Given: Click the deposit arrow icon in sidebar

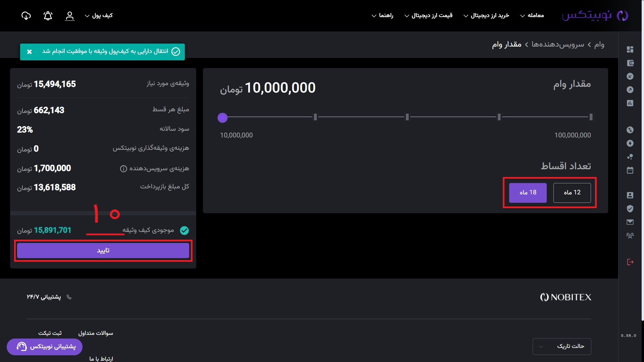Looking at the screenshot, I should [x=630, y=76].
